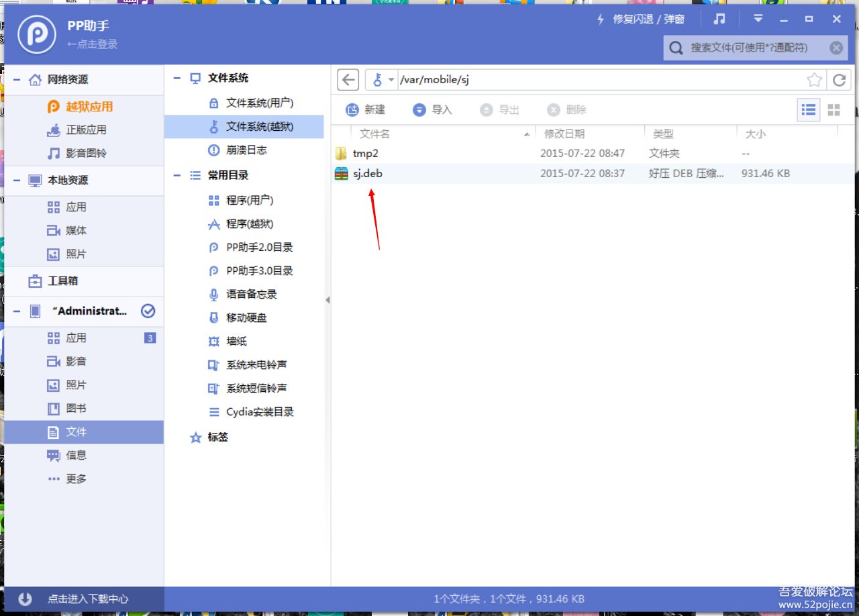This screenshot has height=616, width=859.
Task: Click the /var/mobile/sj path field
Action: point(601,81)
